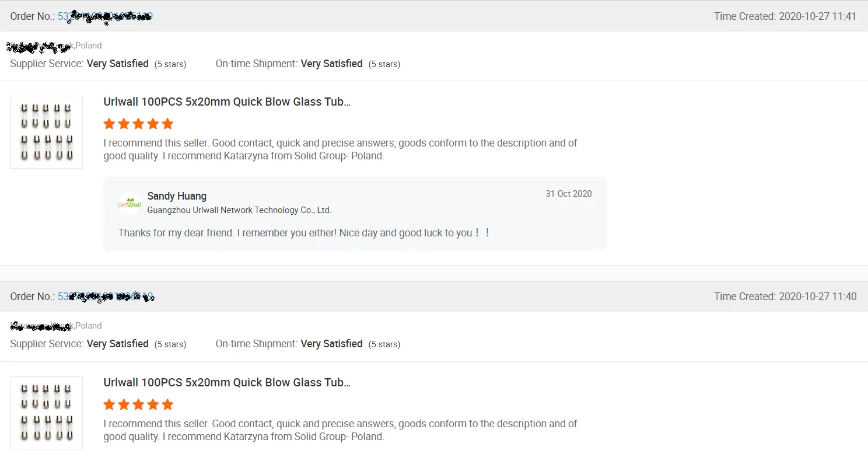Click the Urlwall logo avatar in seller reply
The image size is (868, 471).
[129, 203]
